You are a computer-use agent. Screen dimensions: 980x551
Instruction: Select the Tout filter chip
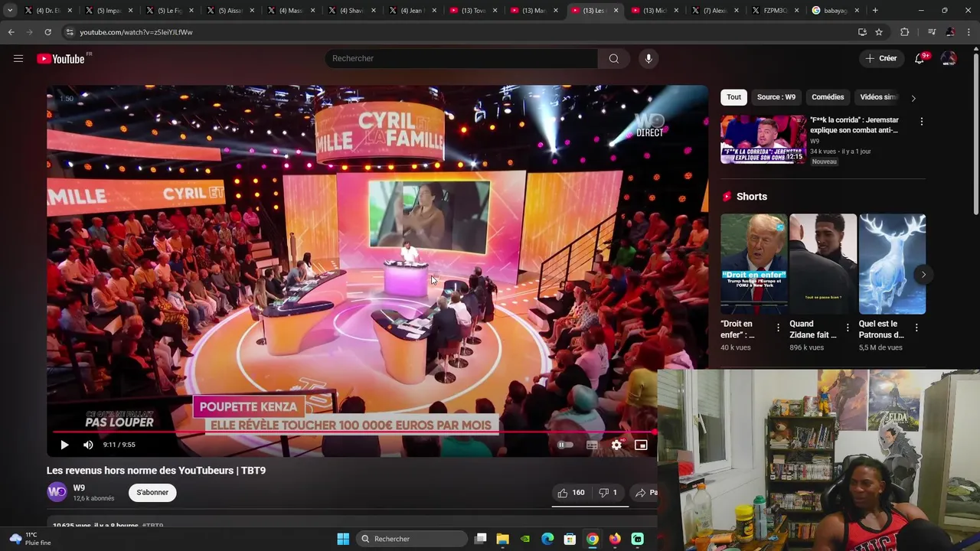(x=733, y=97)
